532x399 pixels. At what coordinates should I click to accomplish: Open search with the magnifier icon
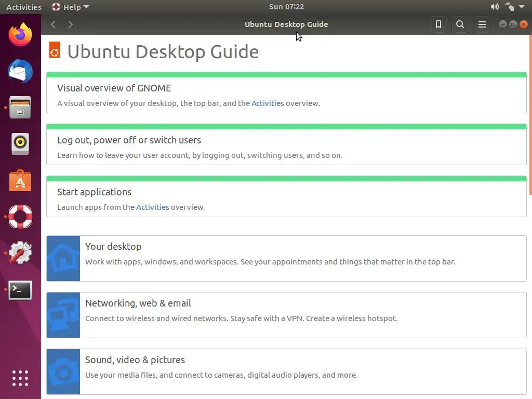coord(460,24)
